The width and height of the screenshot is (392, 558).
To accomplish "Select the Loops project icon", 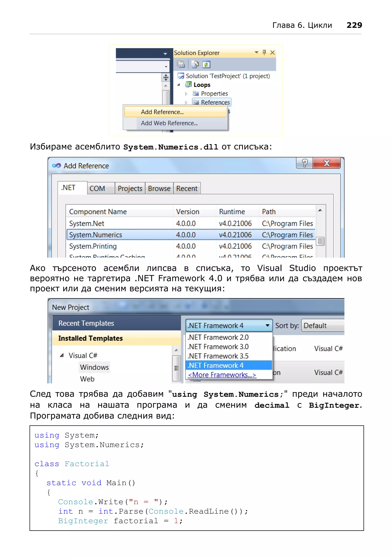I will click(188, 85).
